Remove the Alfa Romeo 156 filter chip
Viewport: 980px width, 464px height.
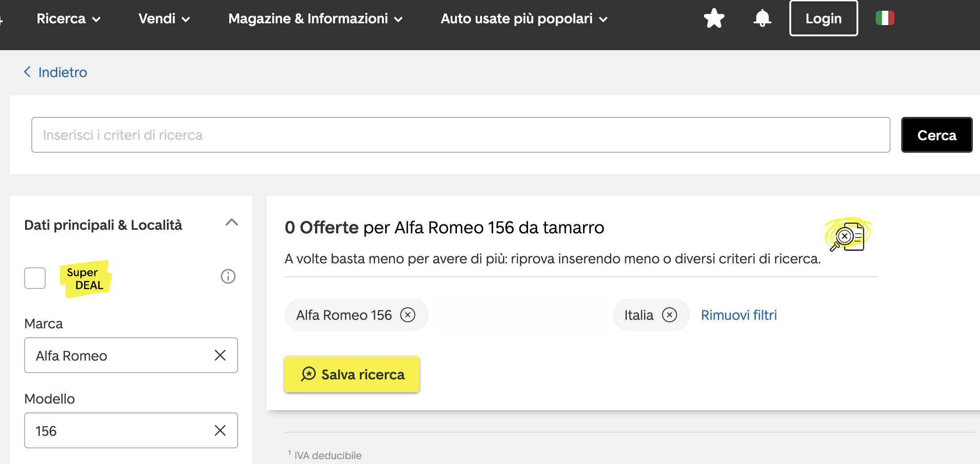click(x=408, y=315)
